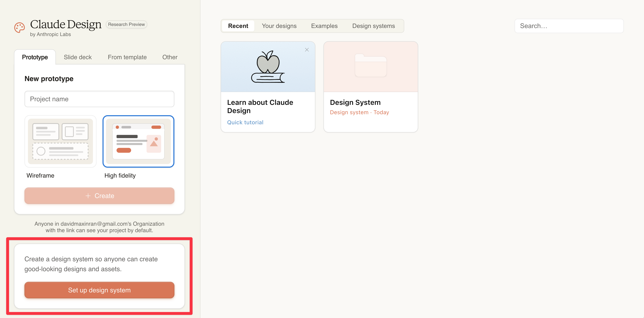This screenshot has width=644, height=318.
Task: Click the Research Preview badge
Action: pyautogui.click(x=126, y=24)
